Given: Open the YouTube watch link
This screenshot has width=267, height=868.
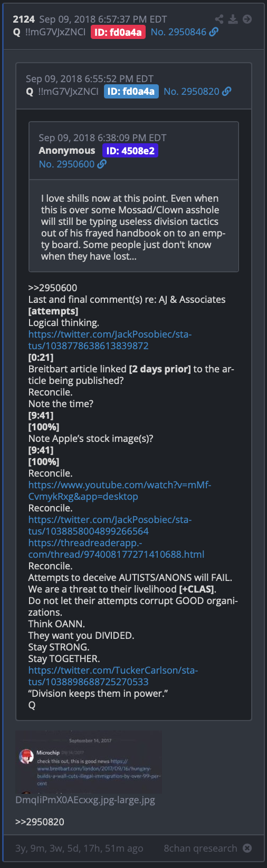Looking at the screenshot, I should [x=120, y=491].
